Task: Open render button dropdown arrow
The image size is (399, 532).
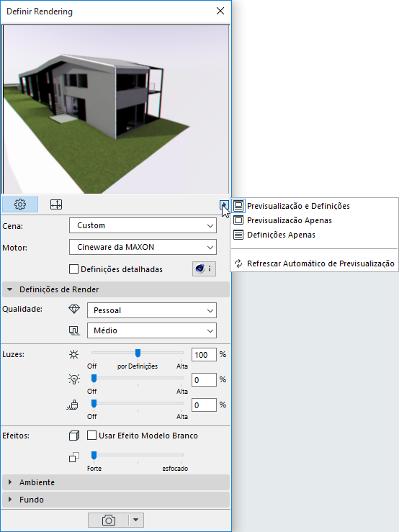Action: (x=136, y=520)
